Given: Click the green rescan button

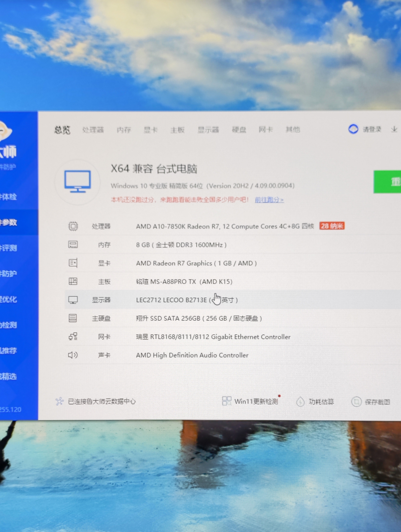Looking at the screenshot, I should click(x=387, y=182).
